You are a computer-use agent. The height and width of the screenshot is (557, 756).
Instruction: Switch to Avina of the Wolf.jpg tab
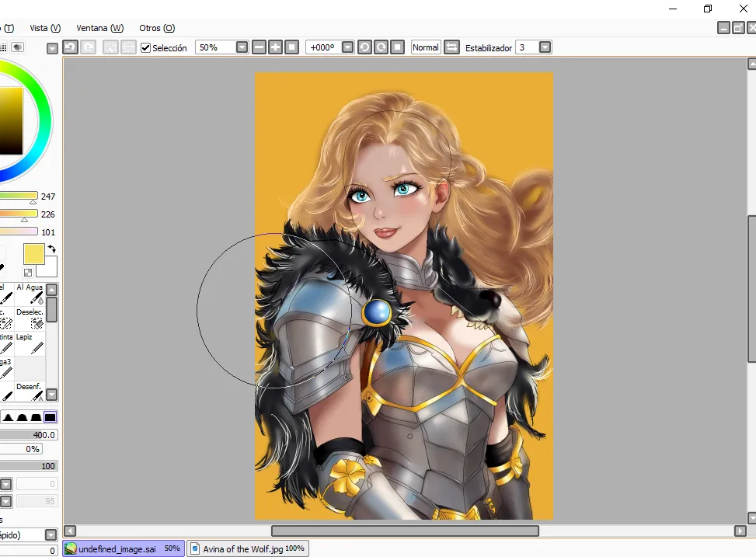point(248,548)
